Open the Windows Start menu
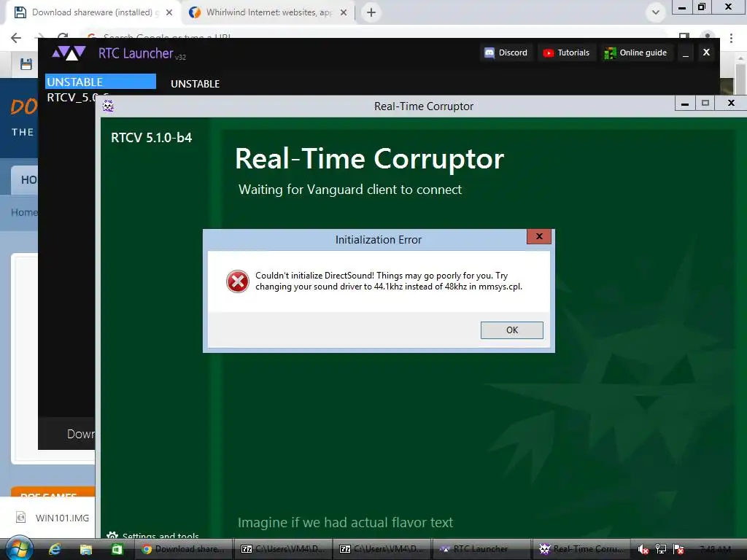Screen dimensions: 747x560 [x=19, y=549]
